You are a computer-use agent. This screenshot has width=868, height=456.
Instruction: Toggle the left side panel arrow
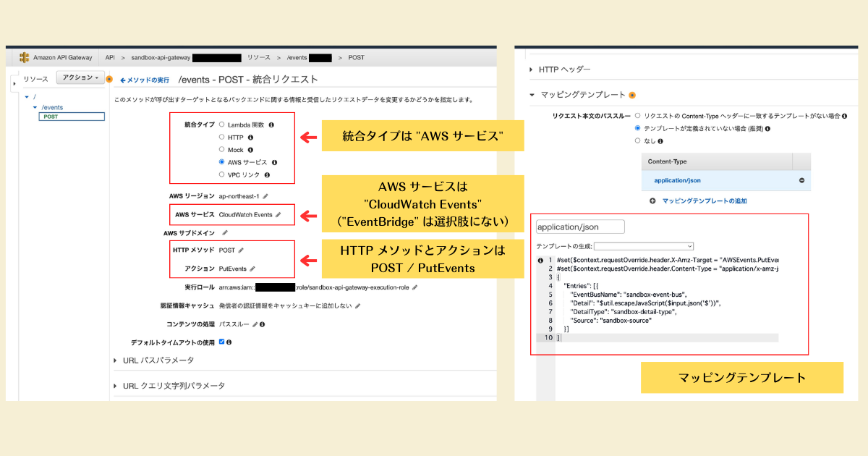(x=14, y=84)
